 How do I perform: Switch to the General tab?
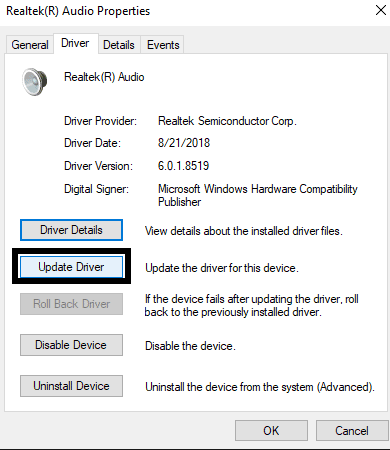(30, 45)
